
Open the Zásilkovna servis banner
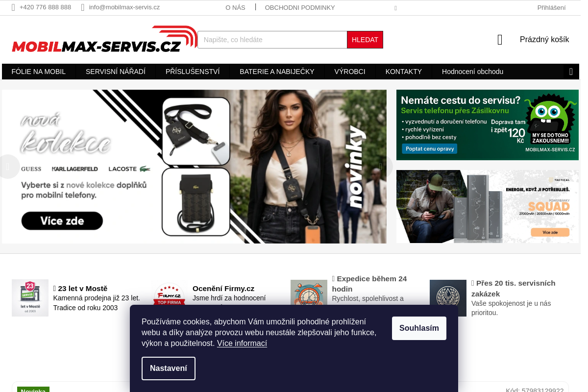pyautogui.click(x=488, y=125)
